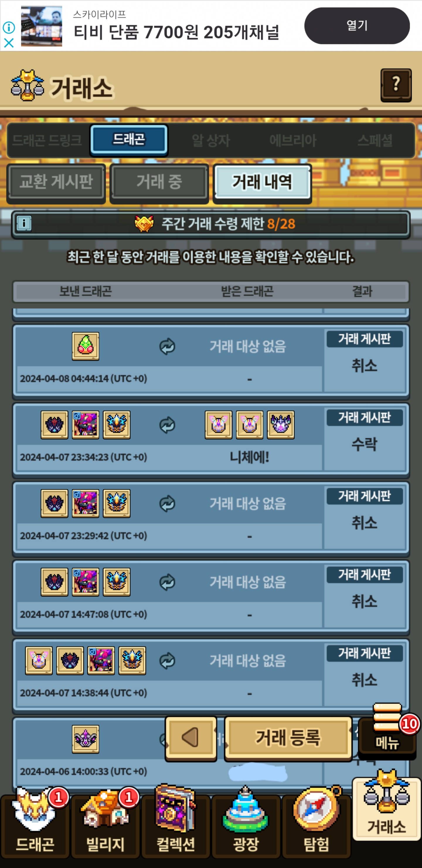This screenshot has width=422, height=868.
Task: Switch to 알 상자 category tab
Action: pos(211,140)
